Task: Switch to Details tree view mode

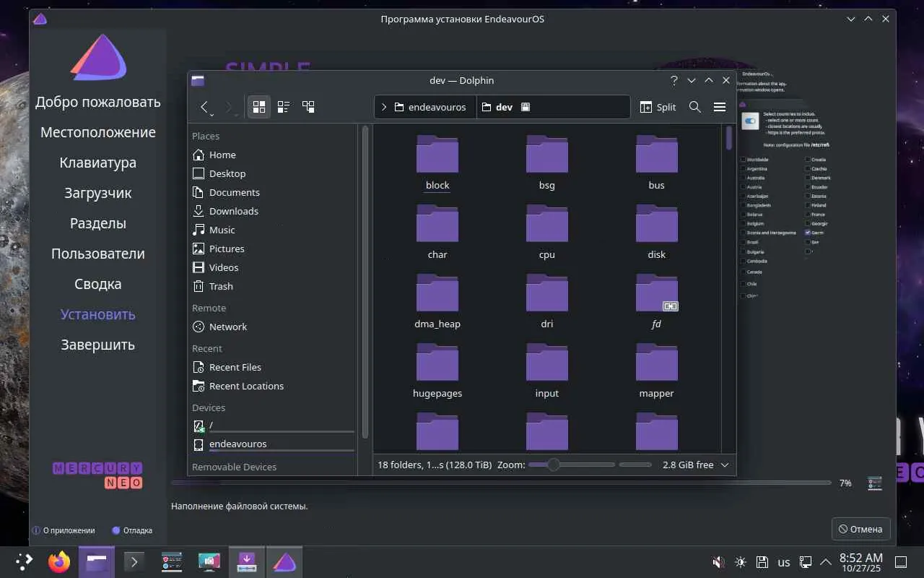Action: pyautogui.click(x=308, y=107)
